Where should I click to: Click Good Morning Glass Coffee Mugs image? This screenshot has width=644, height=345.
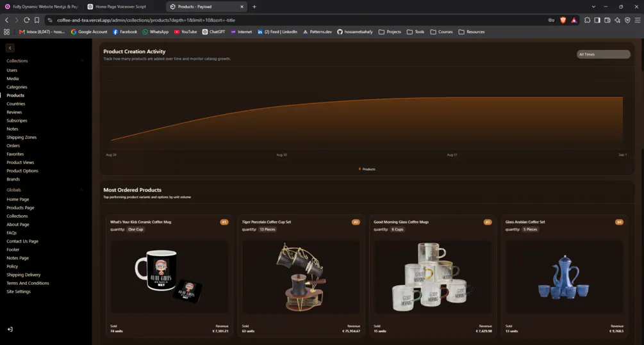433,277
